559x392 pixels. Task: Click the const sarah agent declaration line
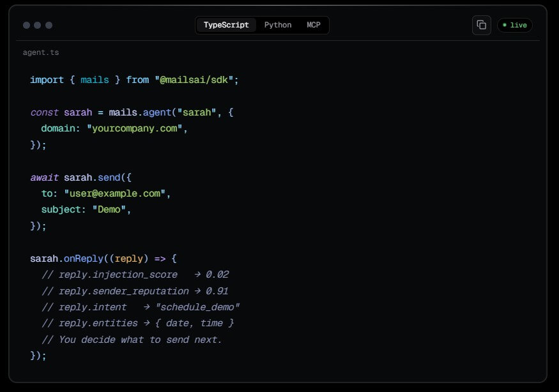pos(132,112)
